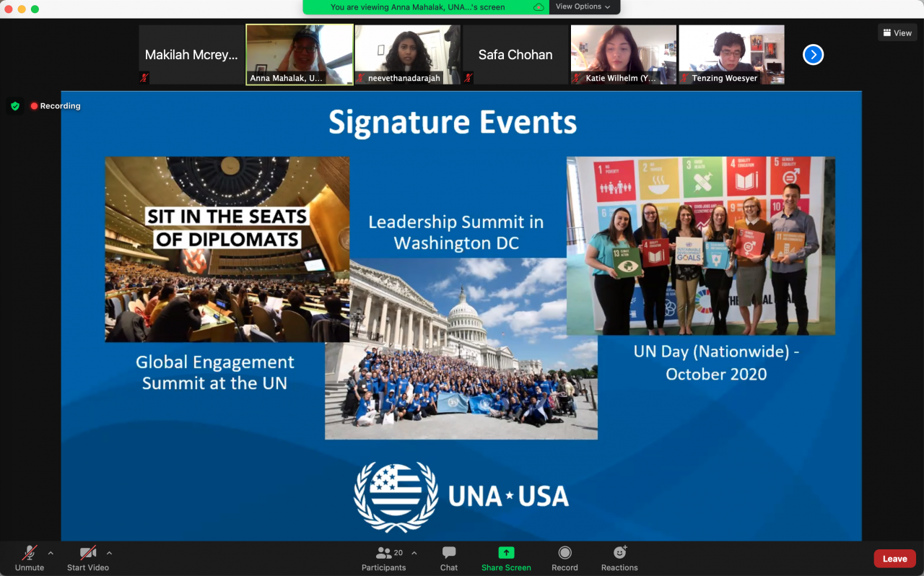Select Safa Chohan participant tile
924x576 pixels.
(515, 55)
